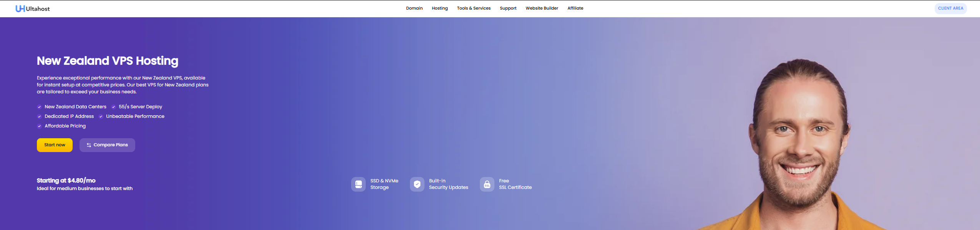980x230 pixels.
Task: Click the swap arrows icon in Compare Plans
Action: click(89, 145)
